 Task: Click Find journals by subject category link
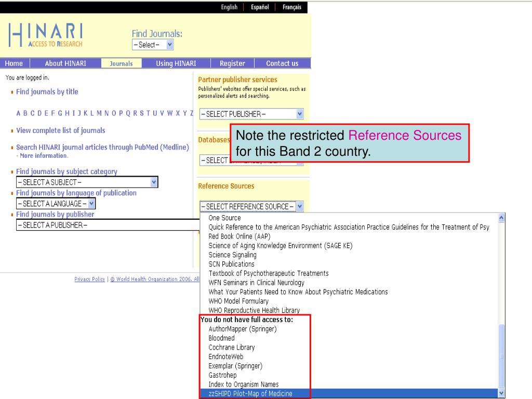66,171
